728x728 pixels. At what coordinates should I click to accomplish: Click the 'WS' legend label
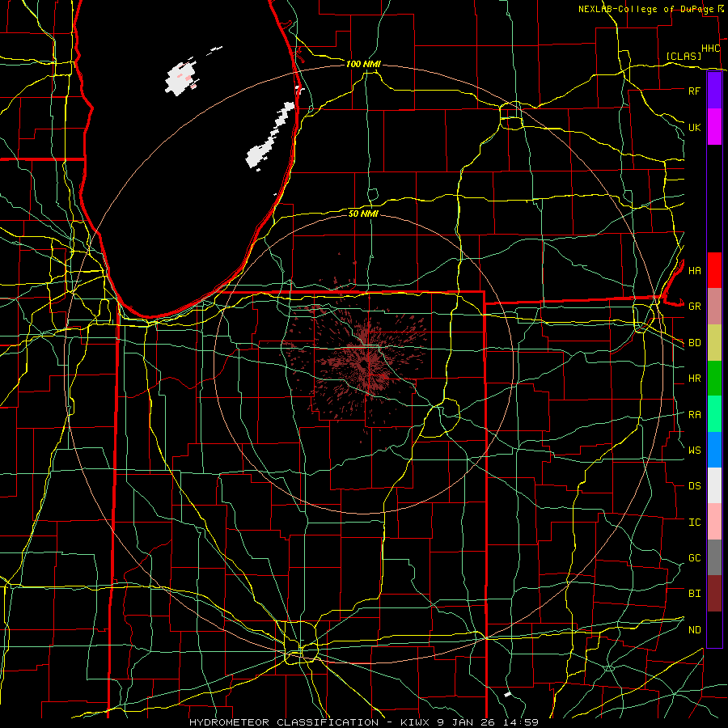(x=694, y=451)
